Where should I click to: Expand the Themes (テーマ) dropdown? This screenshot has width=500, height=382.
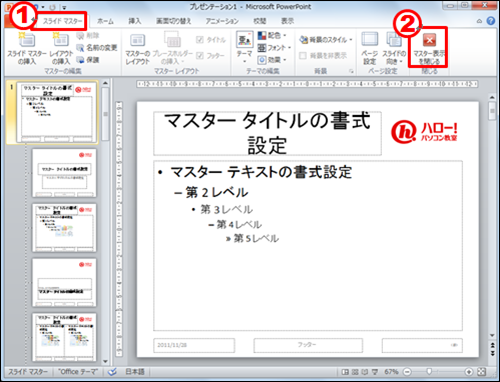(x=244, y=48)
